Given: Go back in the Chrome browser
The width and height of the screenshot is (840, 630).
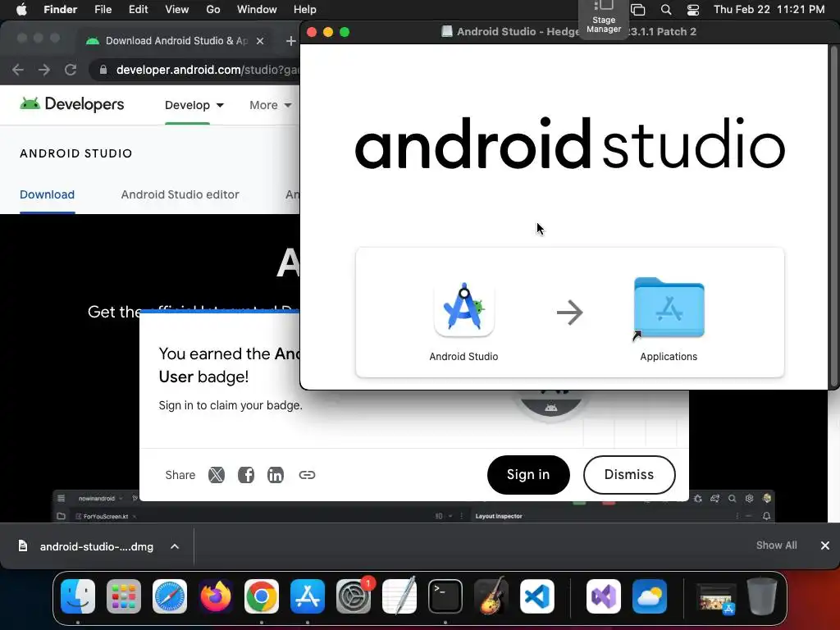Looking at the screenshot, I should (x=18, y=70).
